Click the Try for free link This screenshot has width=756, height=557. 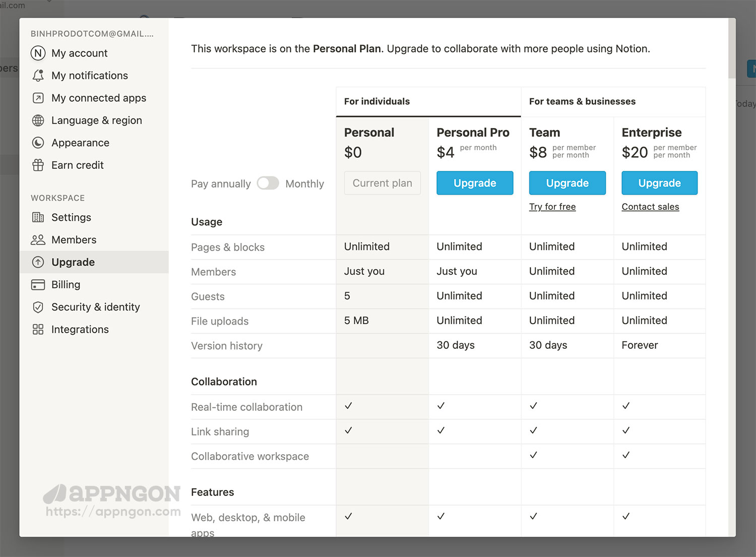(552, 207)
